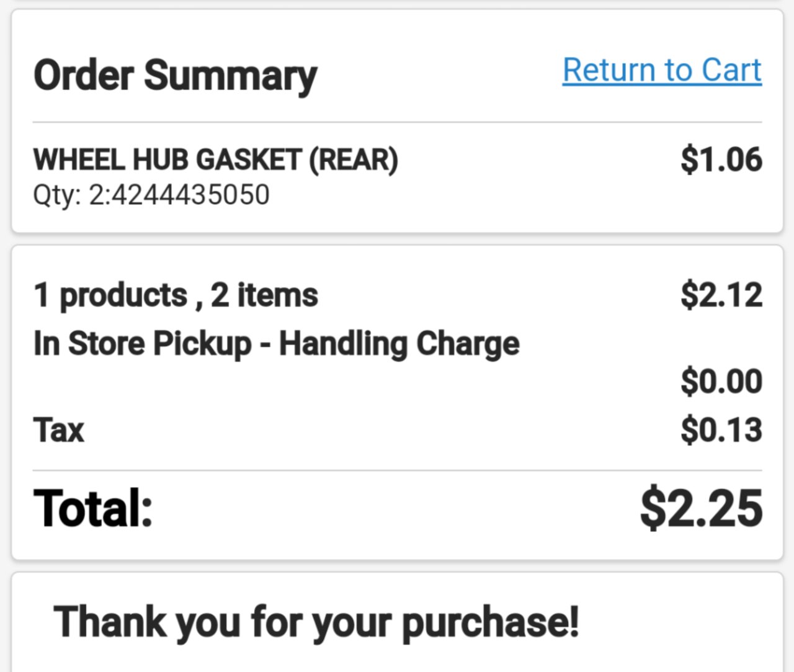This screenshot has width=794, height=672.
Task: Click the Total: label
Action: click(x=93, y=508)
